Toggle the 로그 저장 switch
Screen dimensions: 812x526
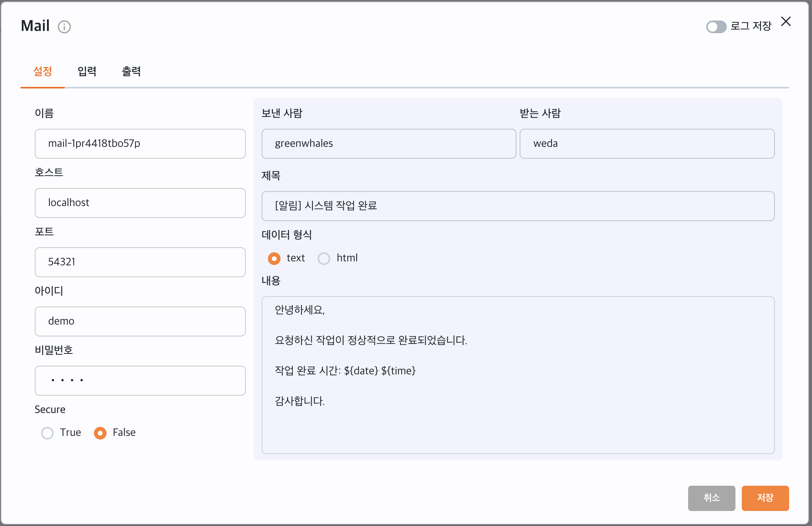tap(716, 27)
